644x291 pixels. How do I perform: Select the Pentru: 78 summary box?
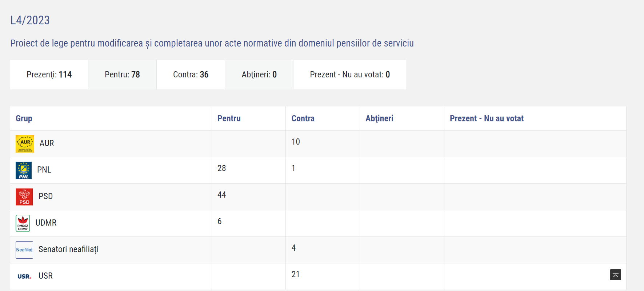(x=122, y=75)
